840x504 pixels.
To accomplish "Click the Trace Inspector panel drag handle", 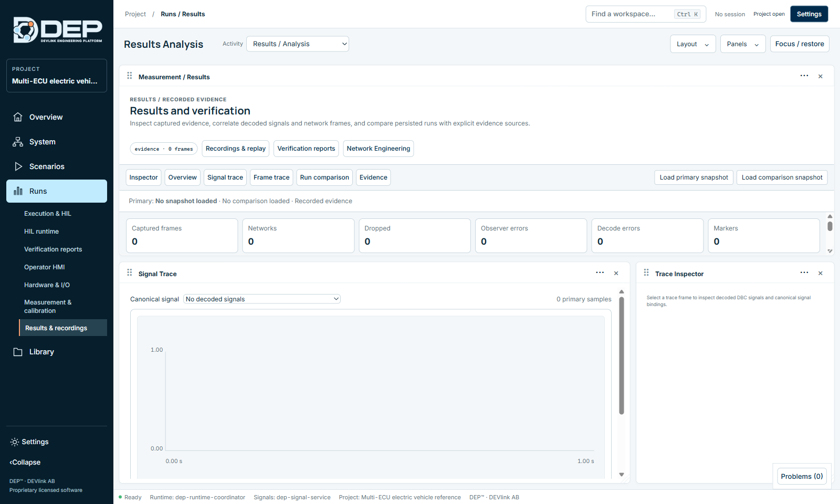I will pyautogui.click(x=646, y=273).
